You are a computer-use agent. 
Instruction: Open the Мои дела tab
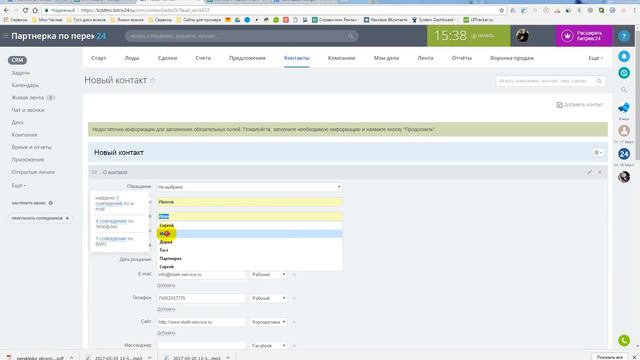pos(386,58)
